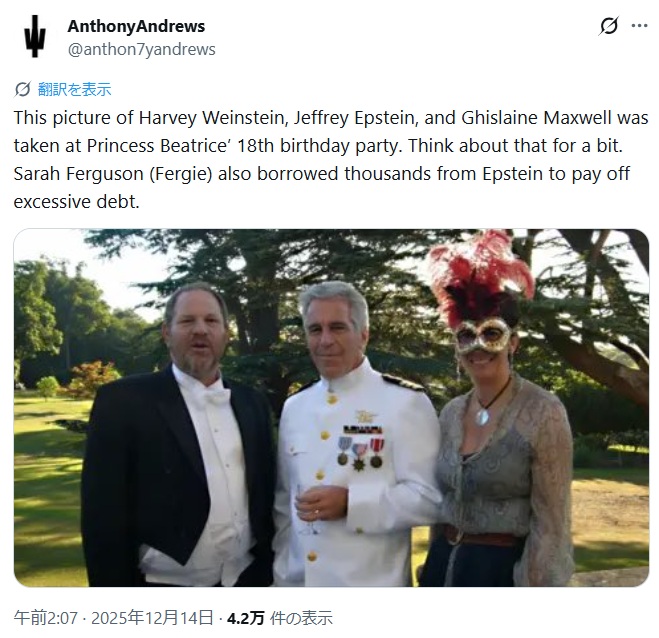Click the Grok icon beside the more menu
Screen dimensions: 659x638
tap(609, 26)
